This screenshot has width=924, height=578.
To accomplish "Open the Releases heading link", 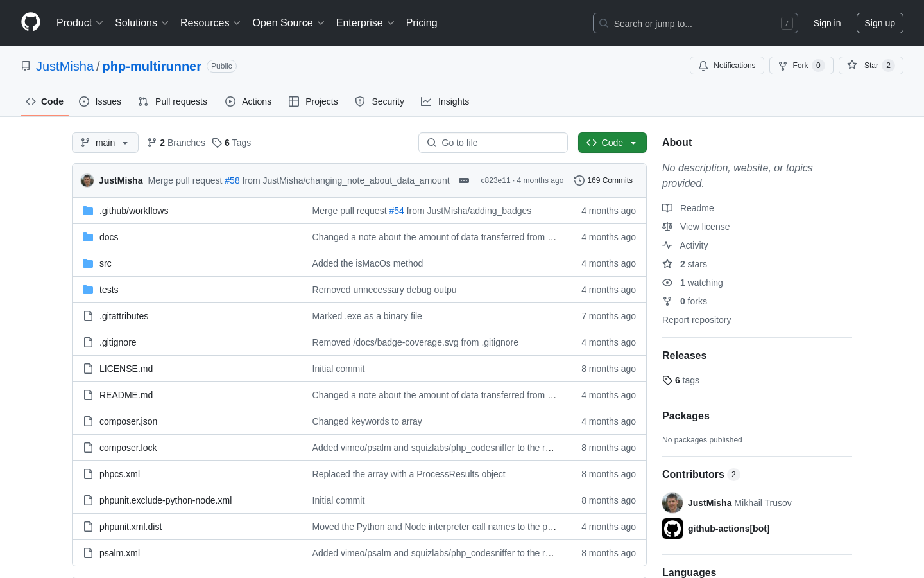I will tap(684, 356).
